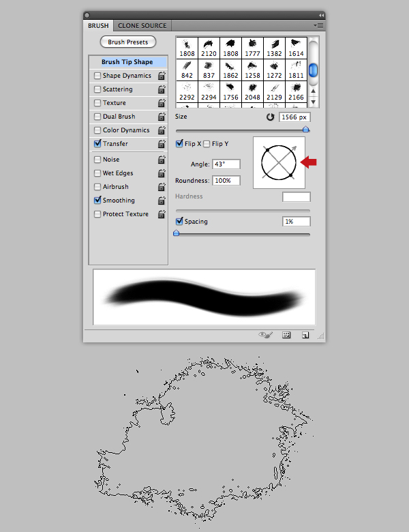The height and width of the screenshot is (532, 409).
Task: Click the Roundness input field
Action: 226,181
